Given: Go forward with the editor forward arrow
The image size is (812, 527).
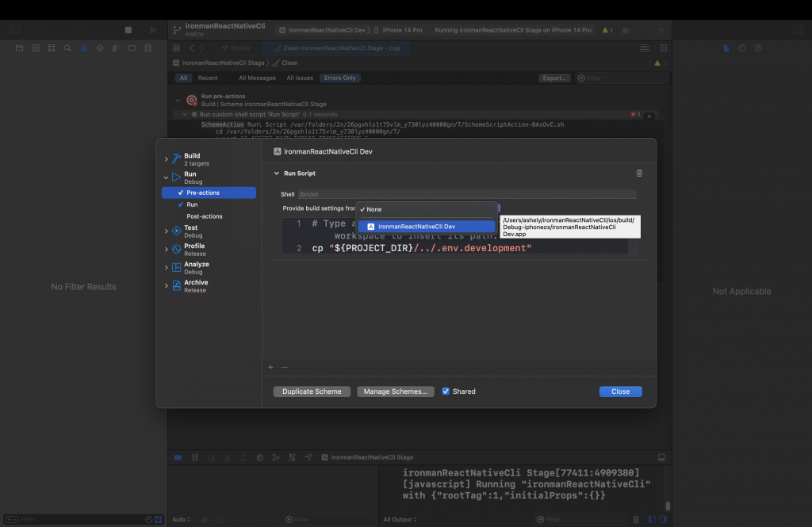Looking at the screenshot, I should tap(202, 48).
